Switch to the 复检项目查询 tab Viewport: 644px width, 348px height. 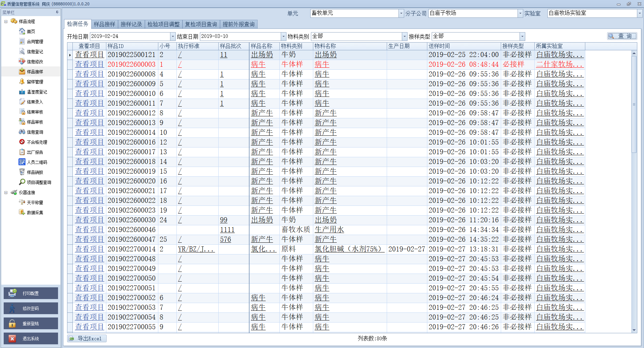(201, 24)
